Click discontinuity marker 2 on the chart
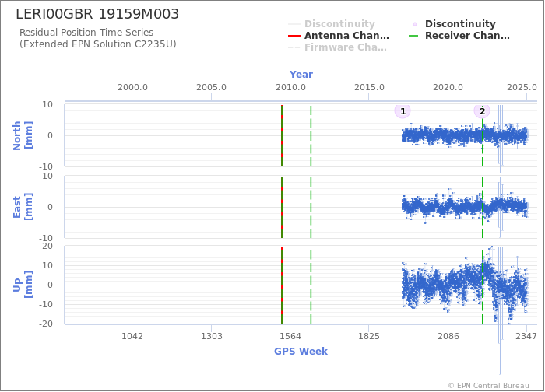The width and height of the screenshot is (545, 392). click(482, 111)
